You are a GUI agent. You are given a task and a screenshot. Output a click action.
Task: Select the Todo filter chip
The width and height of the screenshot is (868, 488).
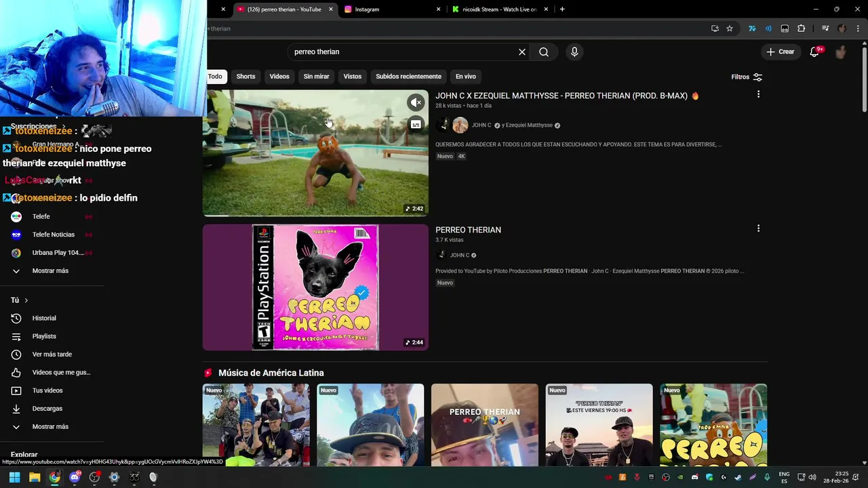pyautogui.click(x=215, y=77)
